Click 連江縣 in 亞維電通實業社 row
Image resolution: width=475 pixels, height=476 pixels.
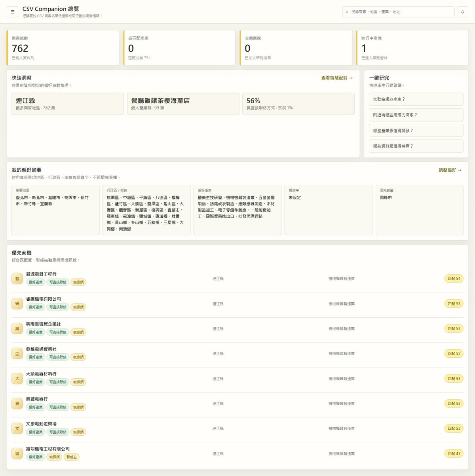point(218,354)
